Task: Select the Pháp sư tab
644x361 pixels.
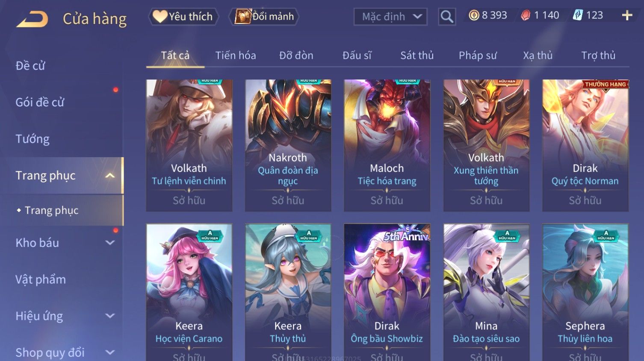Action: 478,56
